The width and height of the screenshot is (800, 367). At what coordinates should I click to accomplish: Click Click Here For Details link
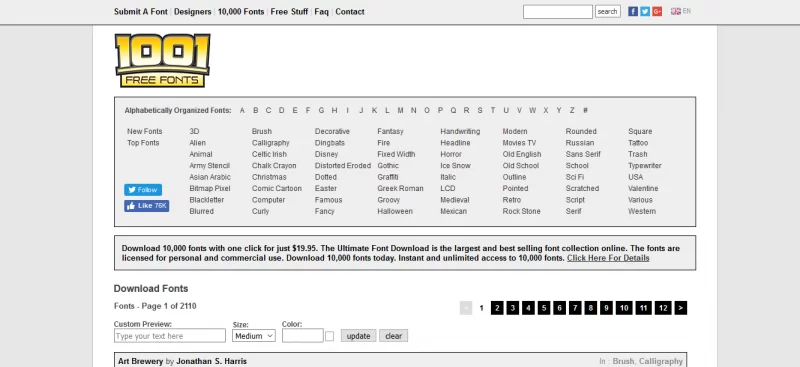tap(608, 258)
